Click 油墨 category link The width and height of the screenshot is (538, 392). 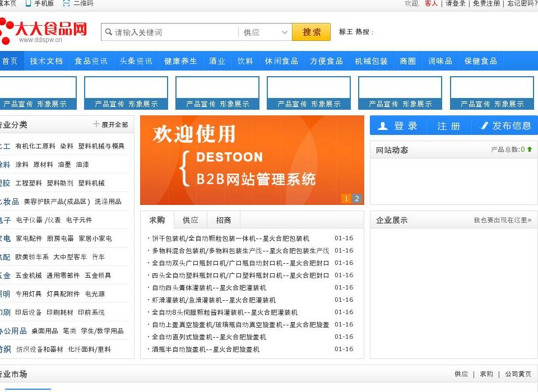[x=64, y=165]
